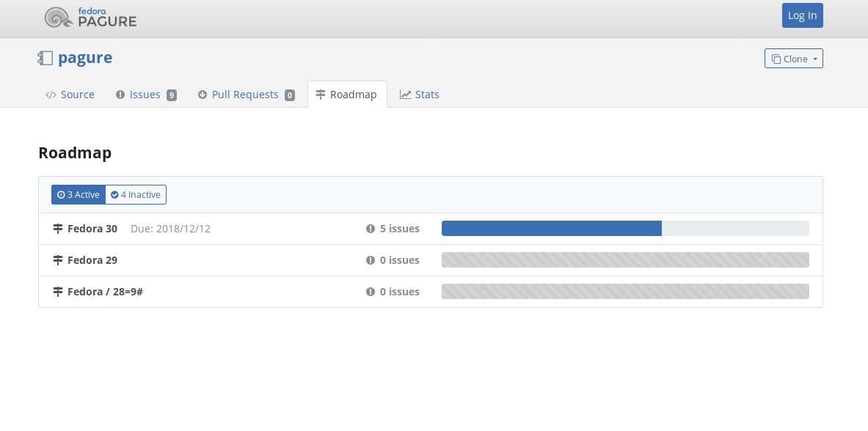Click the Roadmap page heading
This screenshot has height=431, width=868.
click(75, 152)
